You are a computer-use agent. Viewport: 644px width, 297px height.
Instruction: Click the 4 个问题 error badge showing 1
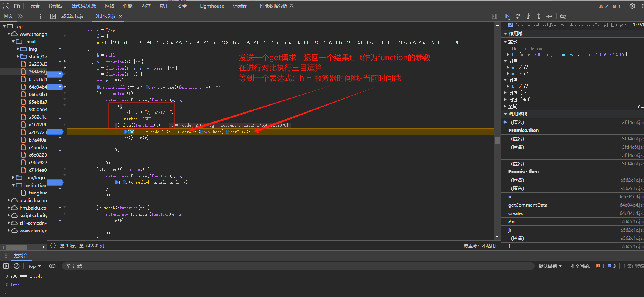click(600, 266)
